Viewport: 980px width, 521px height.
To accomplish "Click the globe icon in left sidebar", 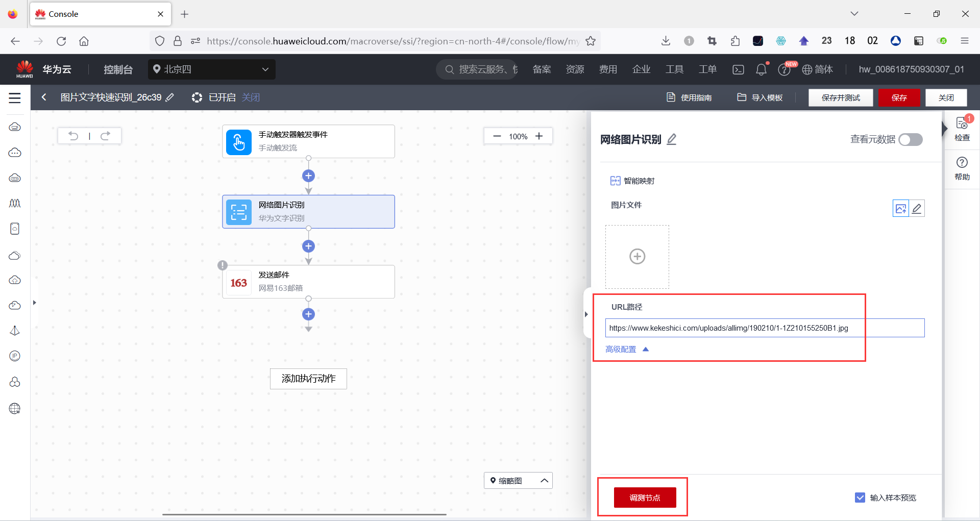I will [15, 408].
